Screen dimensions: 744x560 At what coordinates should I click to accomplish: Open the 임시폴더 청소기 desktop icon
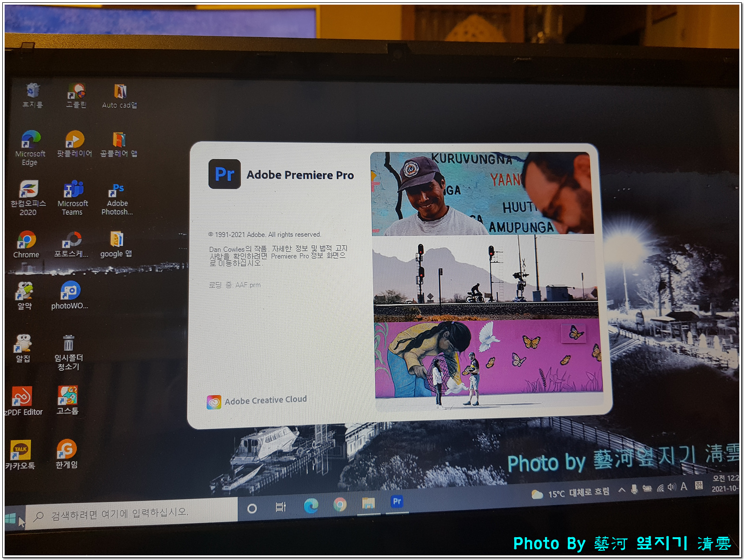tap(68, 352)
